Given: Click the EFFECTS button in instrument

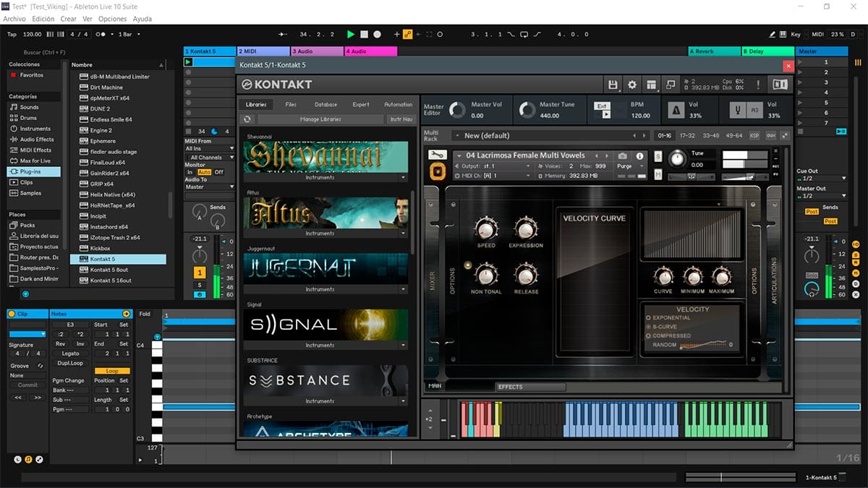Looking at the screenshot, I should click(530, 387).
